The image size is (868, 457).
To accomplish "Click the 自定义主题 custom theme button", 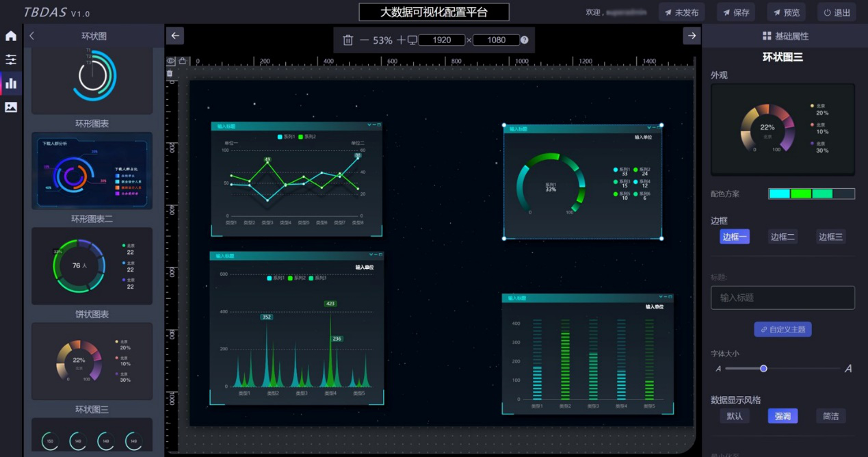I will [x=782, y=329].
